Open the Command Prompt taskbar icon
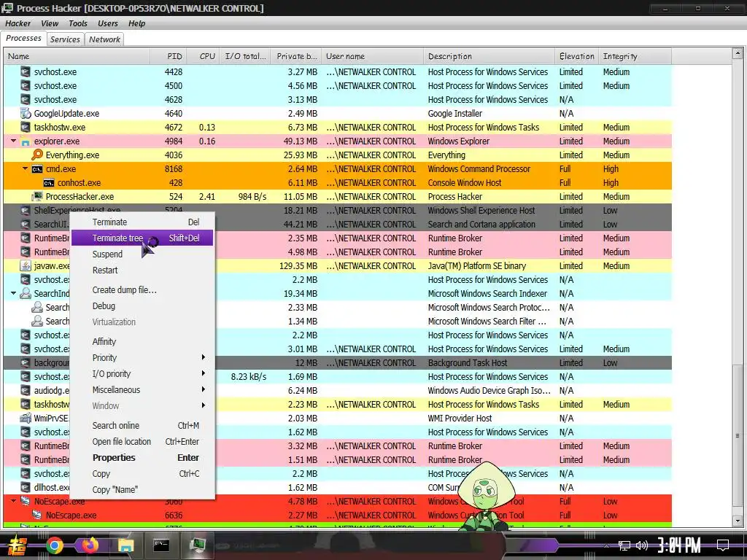The width and height of the screenshot is (747, 560). 161,545
